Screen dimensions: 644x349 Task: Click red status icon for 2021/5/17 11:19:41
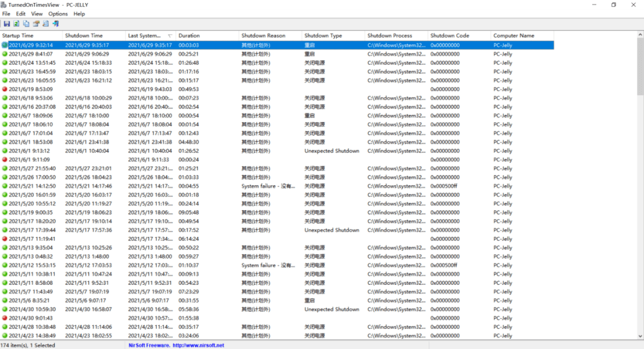point(5,239)
